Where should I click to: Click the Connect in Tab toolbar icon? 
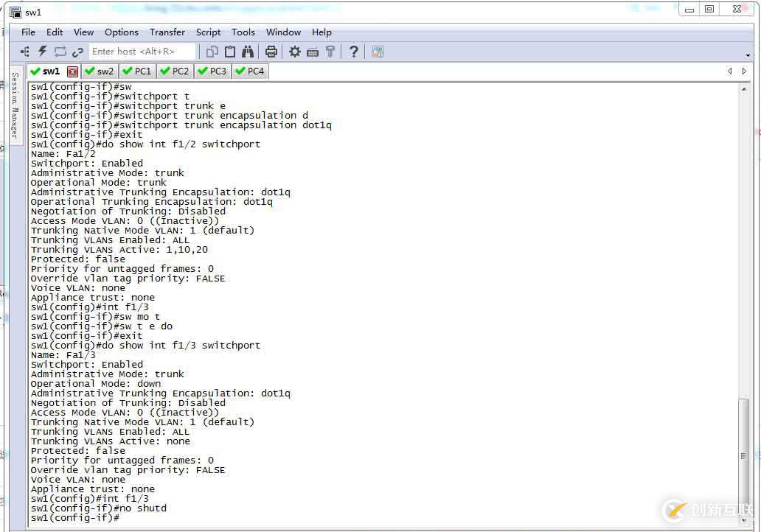click(60, 52)
